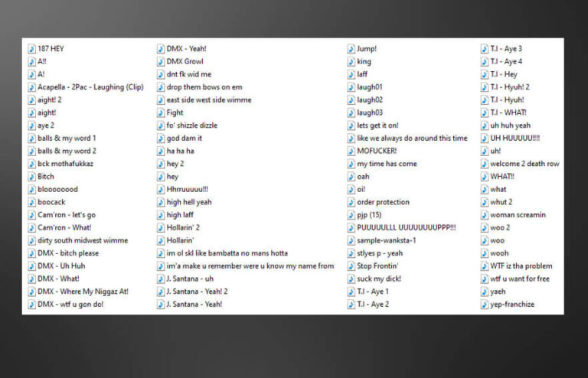Select the audio icon for yep-franchize
Viewport: 588px width, 378px height.
point(484,305)
